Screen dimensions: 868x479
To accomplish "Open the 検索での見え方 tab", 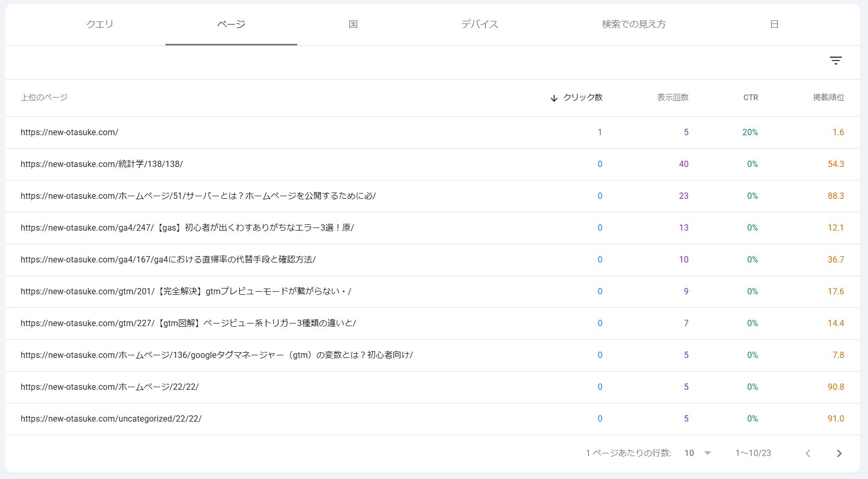I will click(x=634, y=25).
